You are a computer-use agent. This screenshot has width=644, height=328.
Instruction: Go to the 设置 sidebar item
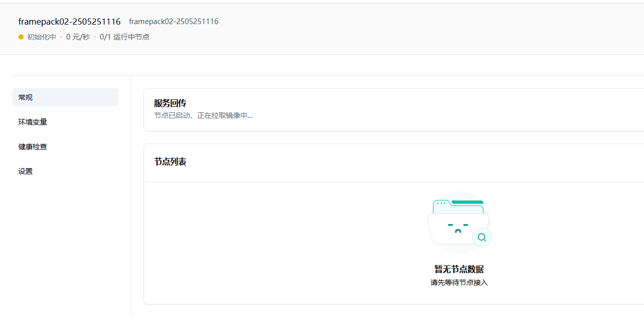26,171
